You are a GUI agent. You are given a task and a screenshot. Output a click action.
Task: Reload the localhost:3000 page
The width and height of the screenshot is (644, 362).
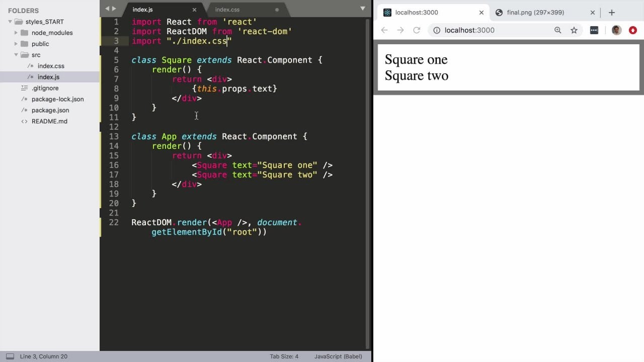[417, 30]
